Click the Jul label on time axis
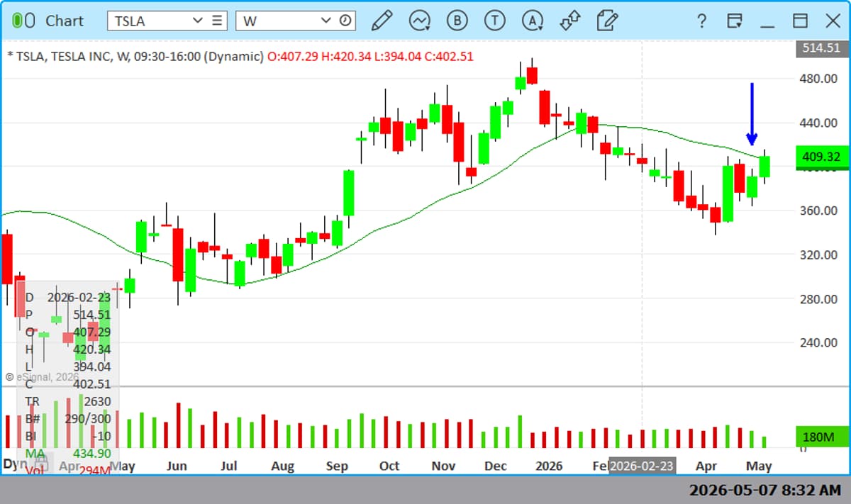This screenshot has width=851, height=504. coord(229,466)
